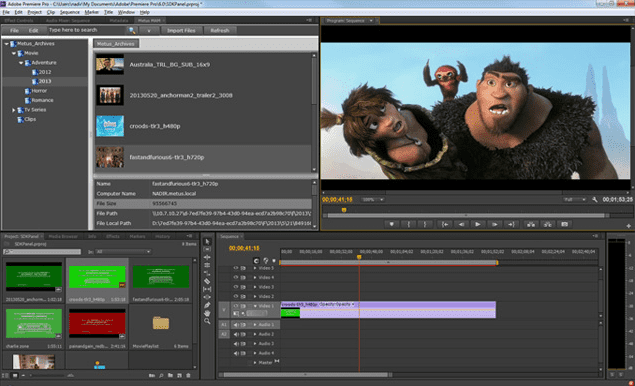Select the Slip tool
This screenshot has height=386, width=635.
pos(207,289)
